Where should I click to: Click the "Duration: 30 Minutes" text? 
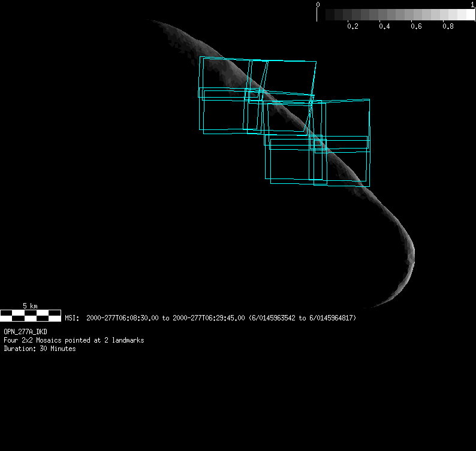point(40,349)
